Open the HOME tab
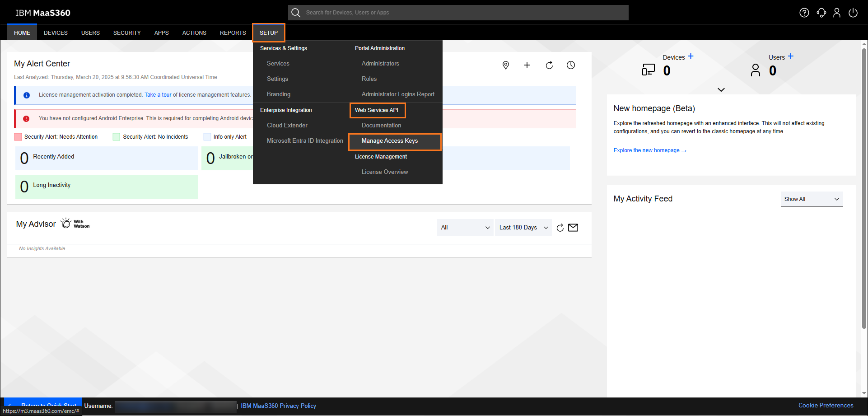Viewport: 868px width, 416px height. 22,33
